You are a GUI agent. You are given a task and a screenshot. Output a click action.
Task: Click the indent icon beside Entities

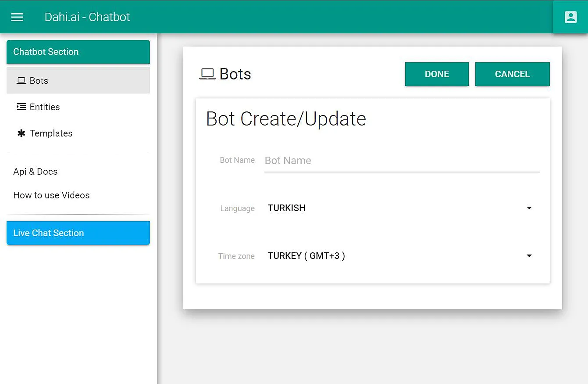21,107
